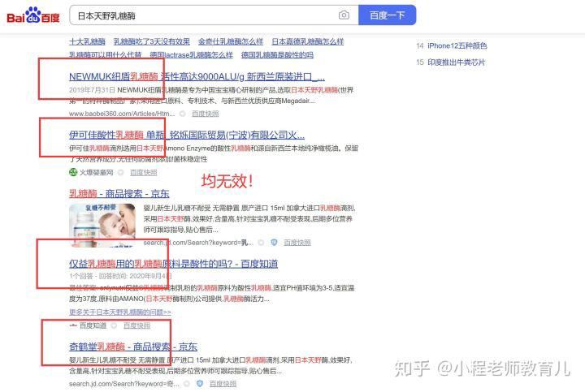
Task: Click the 百度知道 paw icon
Action: click(73, 325)
